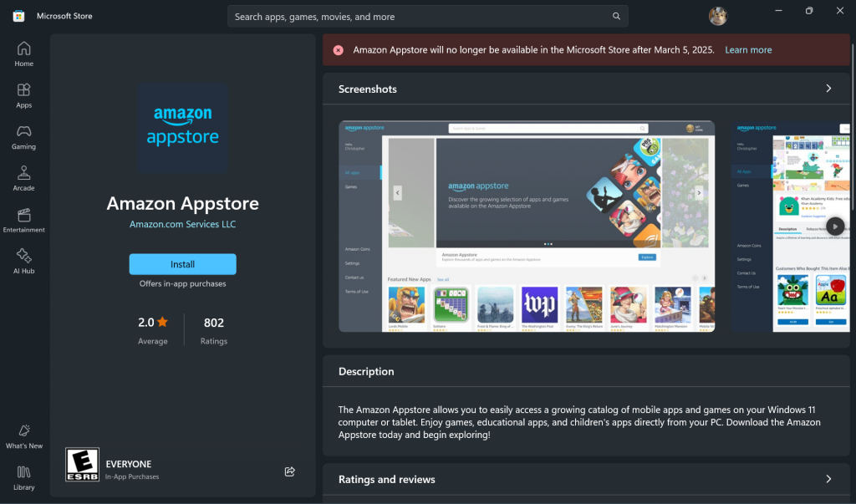Install the Amazon Appstore
The height and width of the screenshot is (504, 856).
point(182,264)
